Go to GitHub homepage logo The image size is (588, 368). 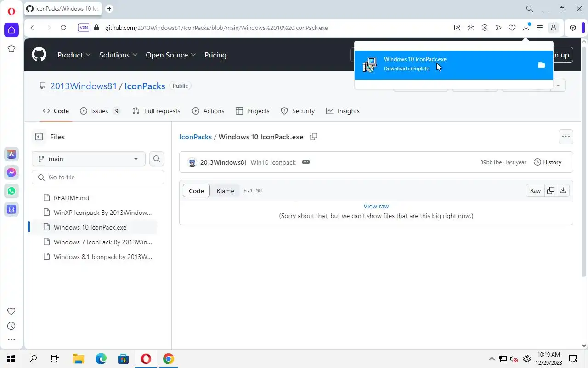point(39,55)
